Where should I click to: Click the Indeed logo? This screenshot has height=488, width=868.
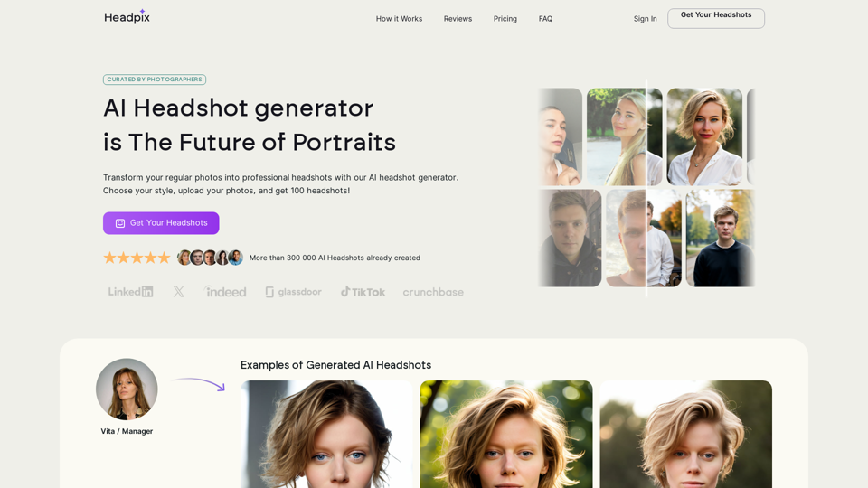point(225,292)
